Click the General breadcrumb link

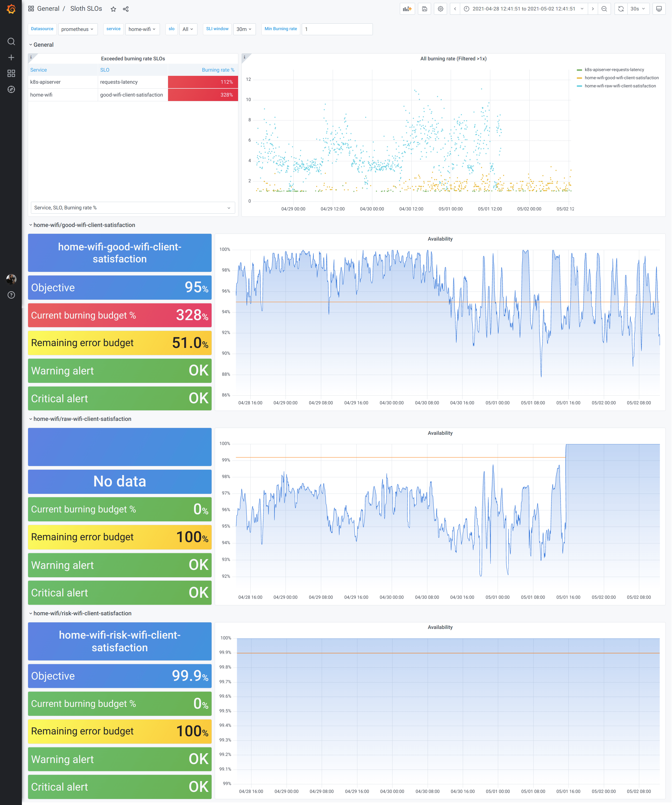(48, 9)
